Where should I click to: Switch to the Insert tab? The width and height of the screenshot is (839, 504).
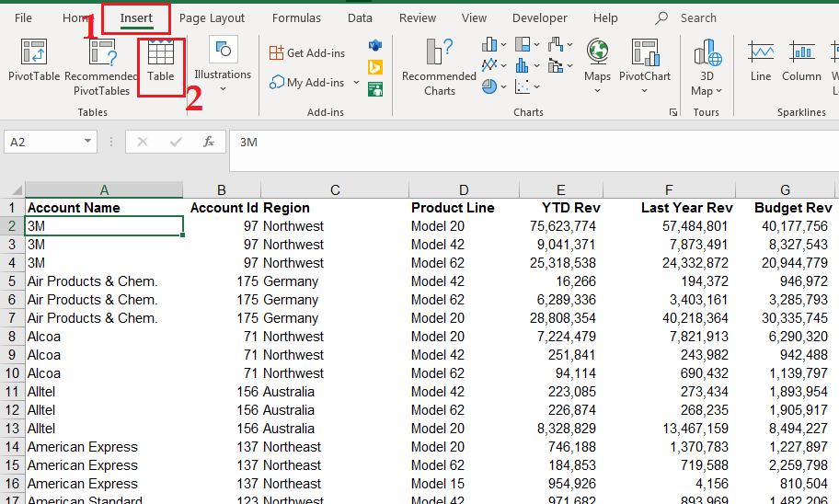tap(136, 17)
